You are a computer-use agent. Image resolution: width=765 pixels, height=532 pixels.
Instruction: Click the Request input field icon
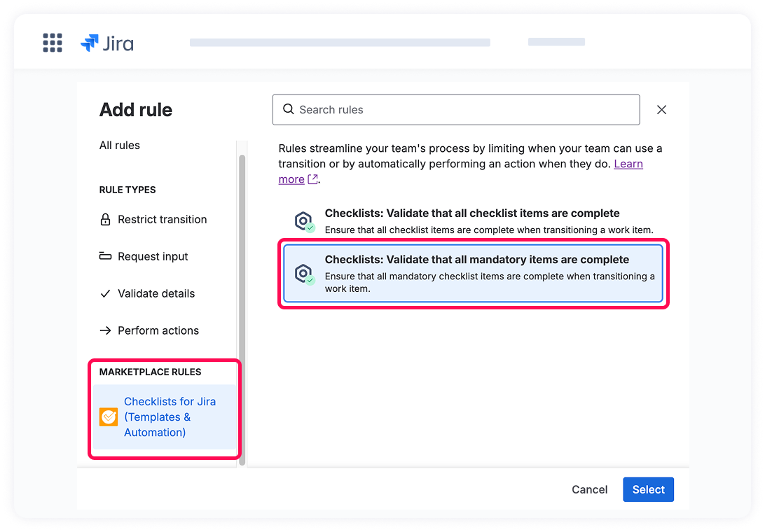[x=106, y=256]
